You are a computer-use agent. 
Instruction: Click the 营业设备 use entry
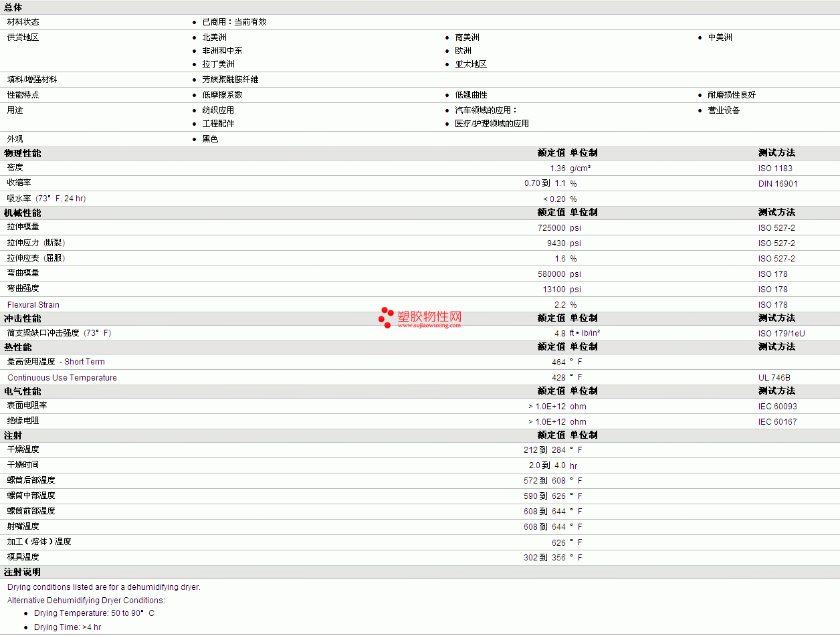click(724, 110)
